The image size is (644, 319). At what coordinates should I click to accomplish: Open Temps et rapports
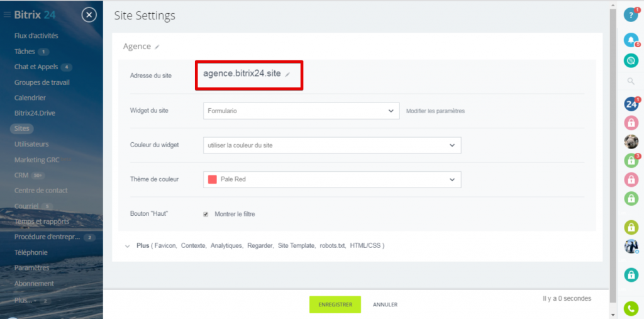coord(42,221)
